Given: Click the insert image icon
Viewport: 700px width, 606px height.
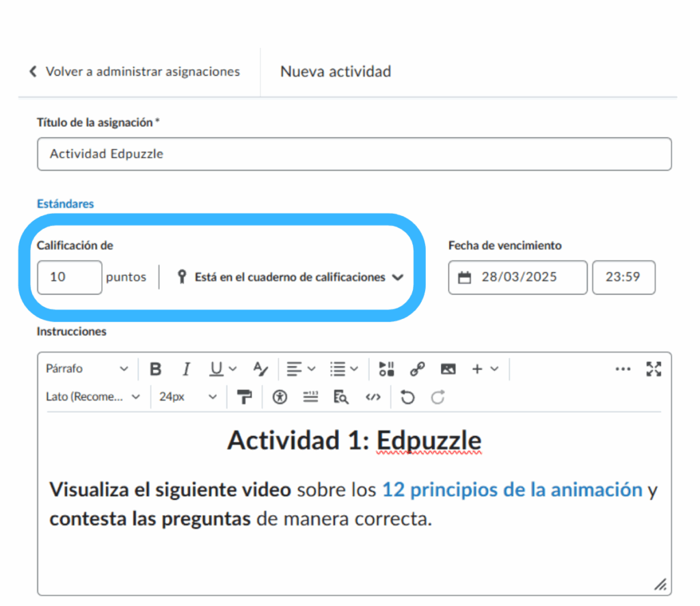Looking at the screenshot, I should click(448, 370).
